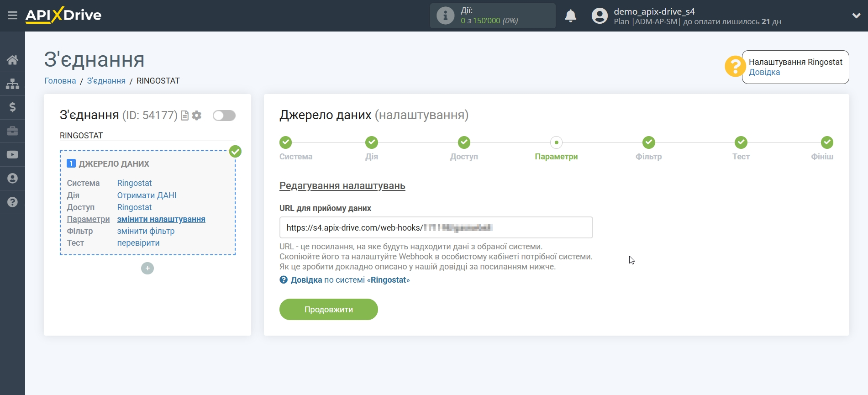
Task: Click the demo_apix-drive_s4 account name
Action: (x=654, y=11)
